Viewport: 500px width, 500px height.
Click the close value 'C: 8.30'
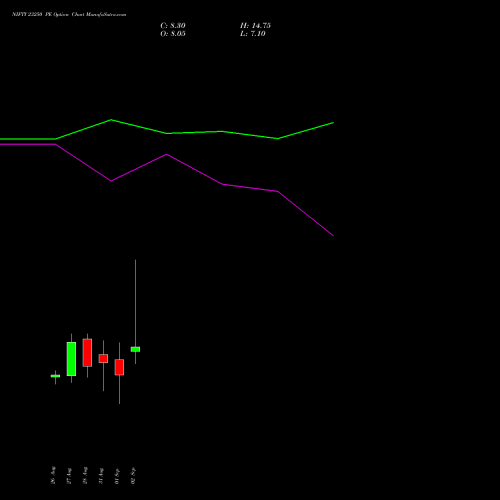pyautogui.click(x=173, y=26)
